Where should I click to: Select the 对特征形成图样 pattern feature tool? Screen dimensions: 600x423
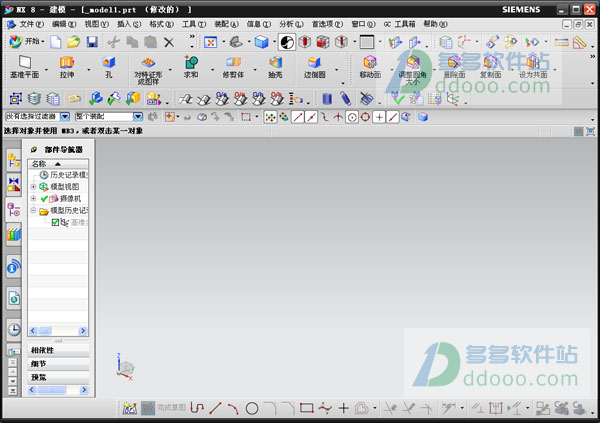point(148,70)
